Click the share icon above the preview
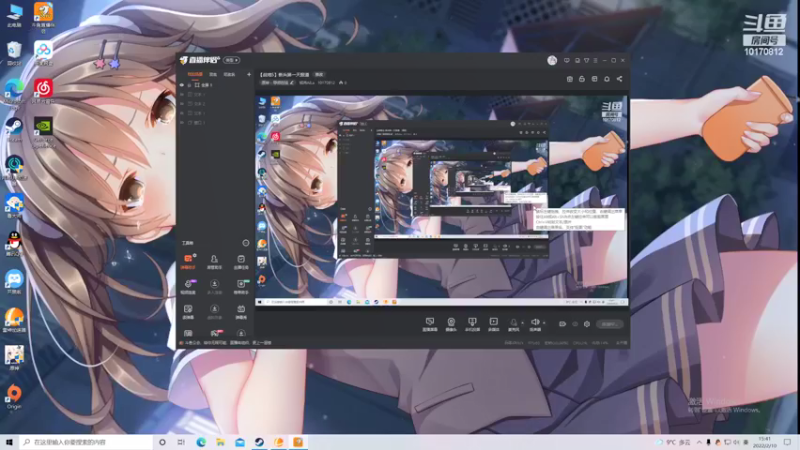 (619, 79)
